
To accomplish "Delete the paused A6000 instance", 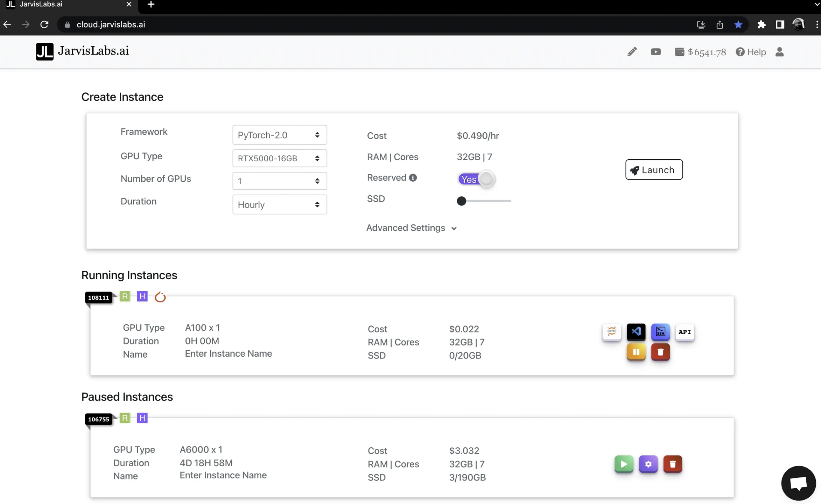I will (x=672, y=464).
